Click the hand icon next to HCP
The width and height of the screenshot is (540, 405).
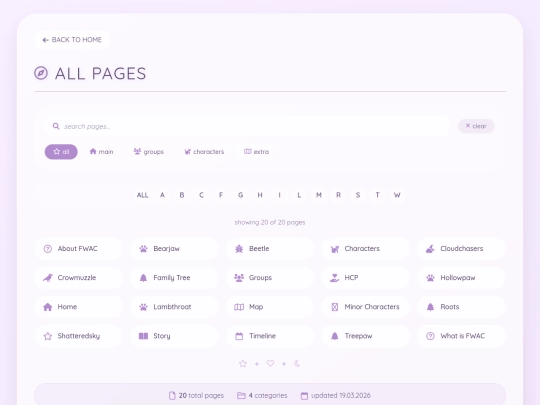[335, 278]
